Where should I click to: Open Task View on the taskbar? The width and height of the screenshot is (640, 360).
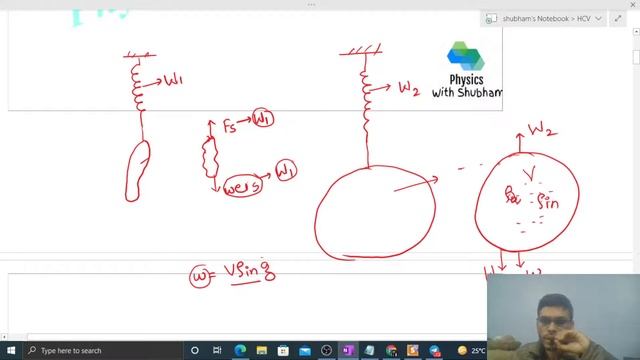coord(217,350)
